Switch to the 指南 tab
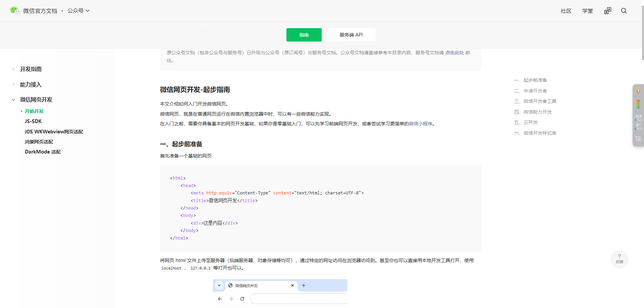 pos(304,35)
